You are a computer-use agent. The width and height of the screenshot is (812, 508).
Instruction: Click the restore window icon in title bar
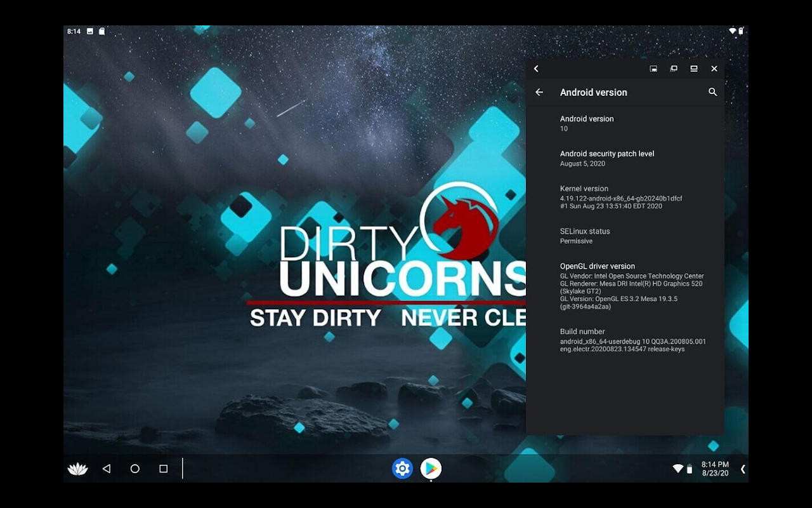674,69
